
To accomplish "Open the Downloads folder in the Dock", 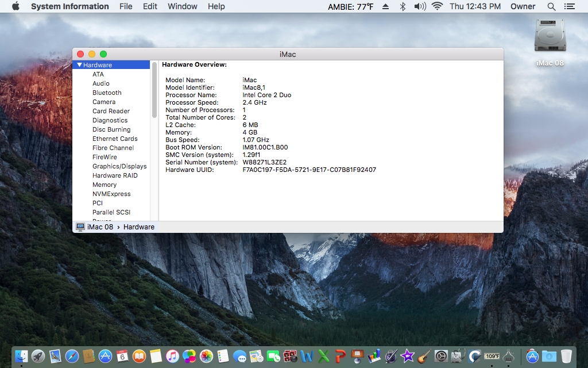I will pos(550,355).
